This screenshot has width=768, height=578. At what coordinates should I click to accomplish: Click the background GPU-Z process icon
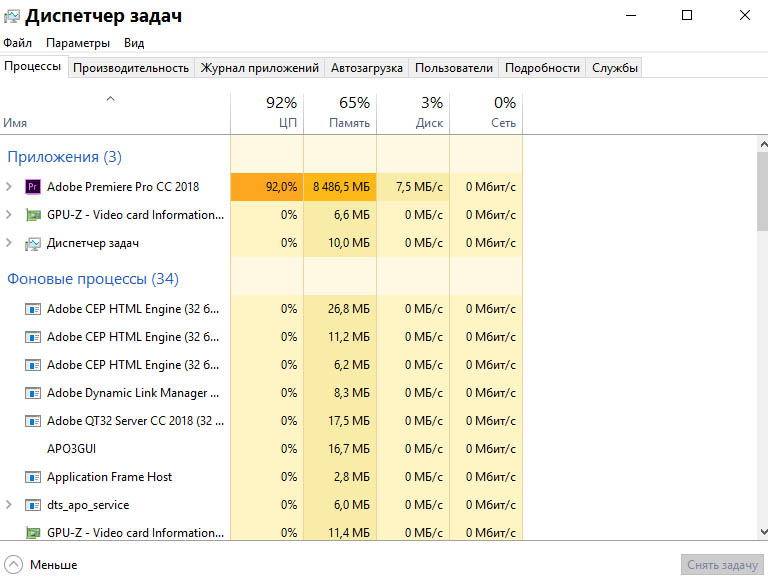[33, 532]
